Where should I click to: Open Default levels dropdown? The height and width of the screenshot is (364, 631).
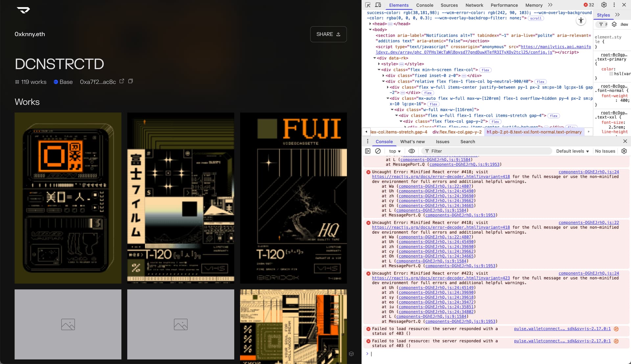coord(572,151)
